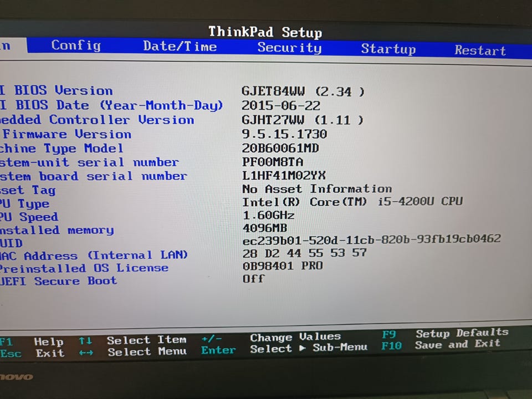Click the Asset Tag label
The height and width of the screenshot is (399, 532).
(28, 190)
